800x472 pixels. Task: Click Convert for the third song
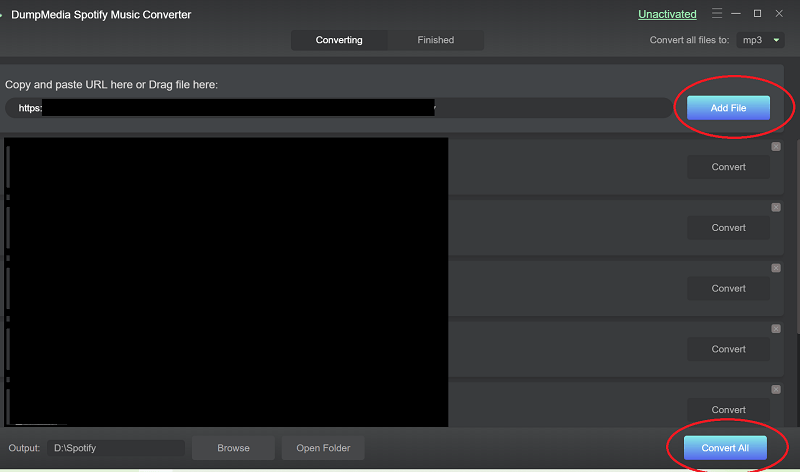(728, 288)
